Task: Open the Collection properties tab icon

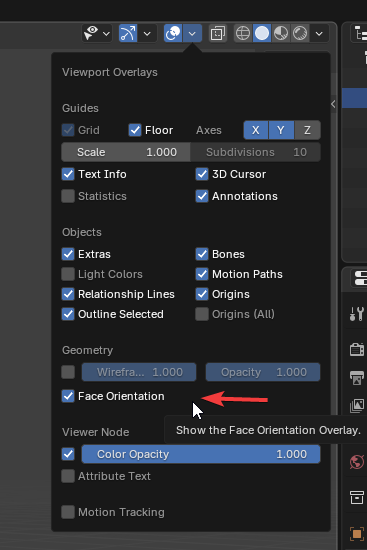Action: [357, 497]
